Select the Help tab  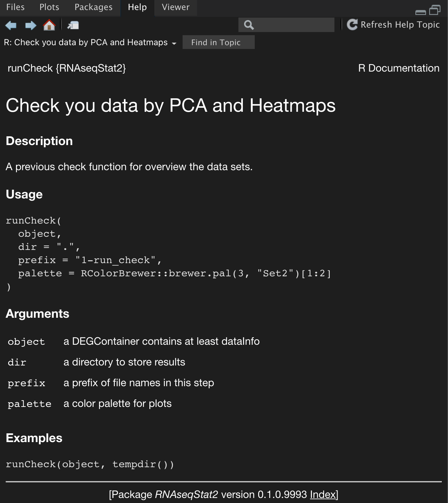137,7
